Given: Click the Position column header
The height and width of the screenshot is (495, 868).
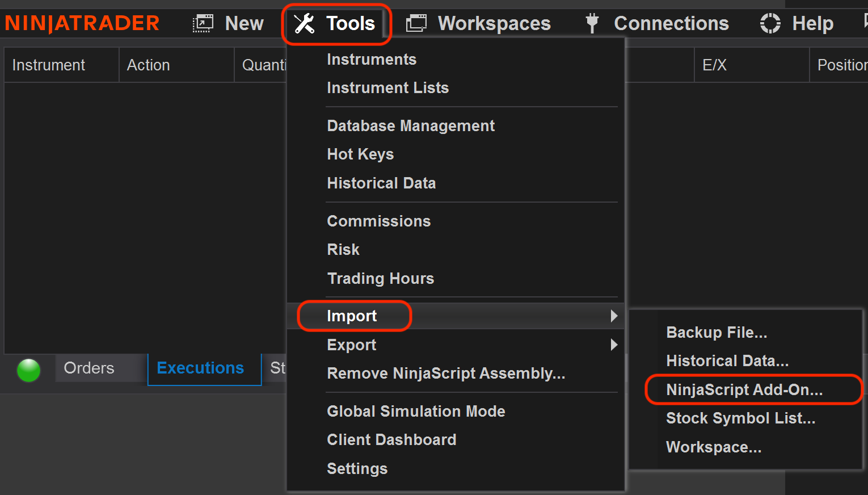Looking at the screenshot, I should 839,65.
